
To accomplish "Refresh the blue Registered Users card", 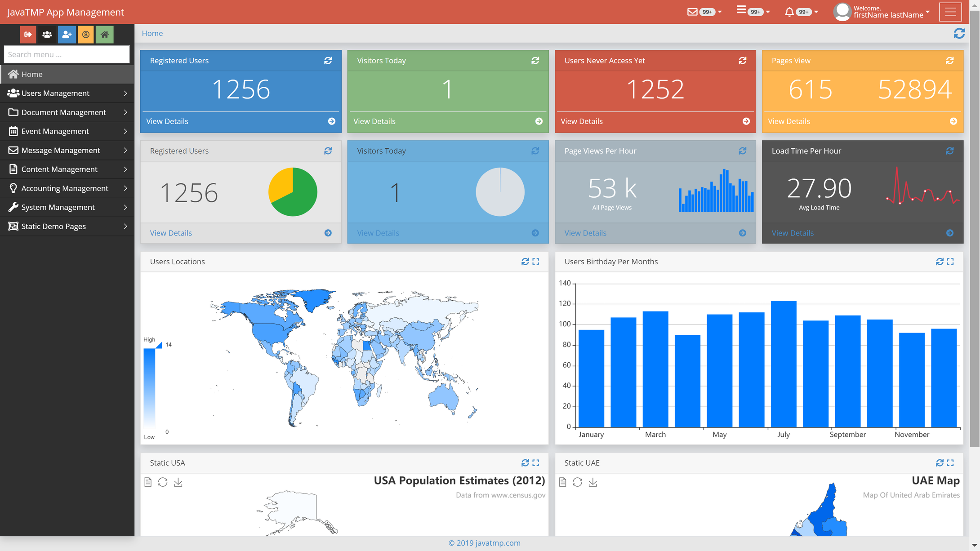I will [x=328, y=61].
